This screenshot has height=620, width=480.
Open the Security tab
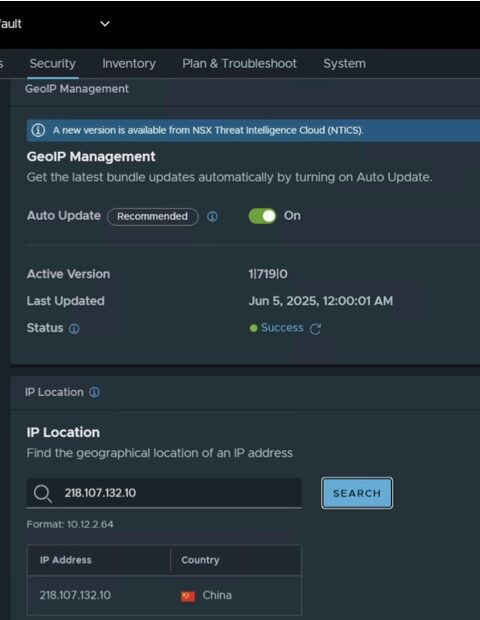tap(53, 64)
